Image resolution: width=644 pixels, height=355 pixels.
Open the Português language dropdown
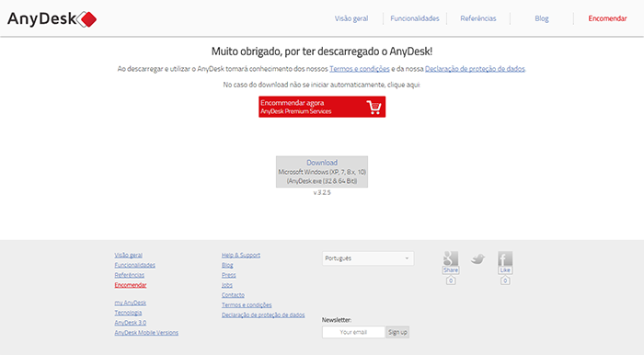tap(368, 258)
